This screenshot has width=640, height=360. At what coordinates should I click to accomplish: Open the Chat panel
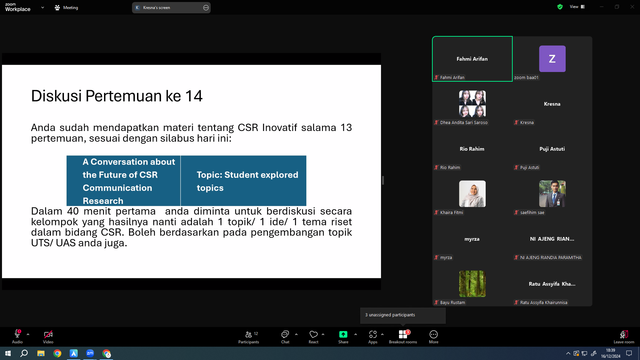pyautogui.click(x=285, y=336)
